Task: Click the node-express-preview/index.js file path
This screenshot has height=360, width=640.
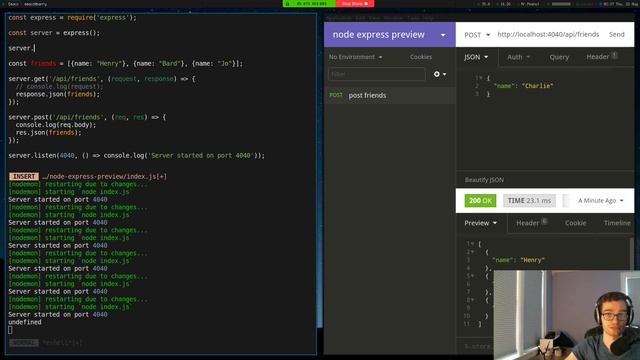Action: click(x=104, y=177)
